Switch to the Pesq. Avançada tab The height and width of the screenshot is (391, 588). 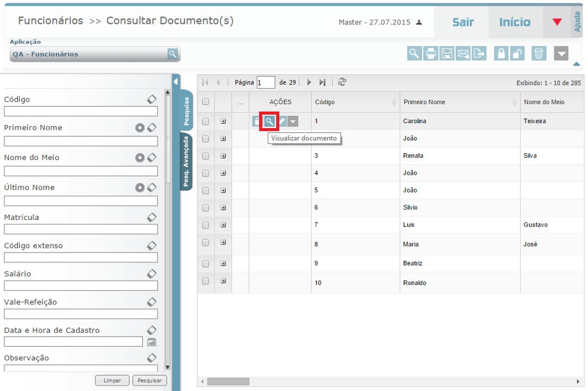[186, 161]
